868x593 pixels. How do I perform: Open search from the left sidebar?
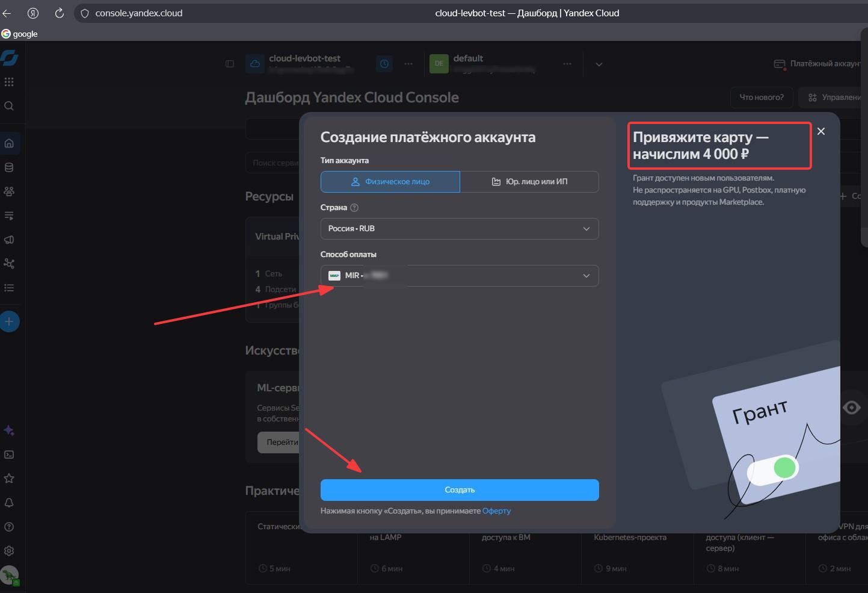[x=9, y=106]
